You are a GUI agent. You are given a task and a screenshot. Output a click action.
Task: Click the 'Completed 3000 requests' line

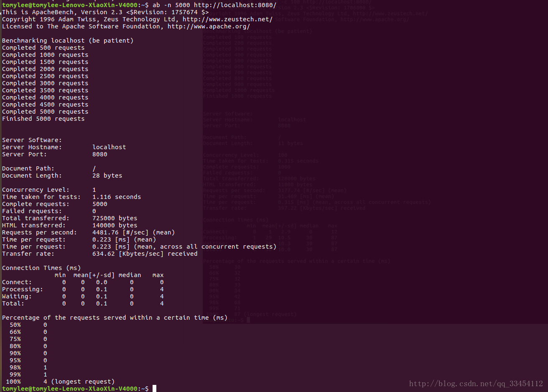pos(45,83)
